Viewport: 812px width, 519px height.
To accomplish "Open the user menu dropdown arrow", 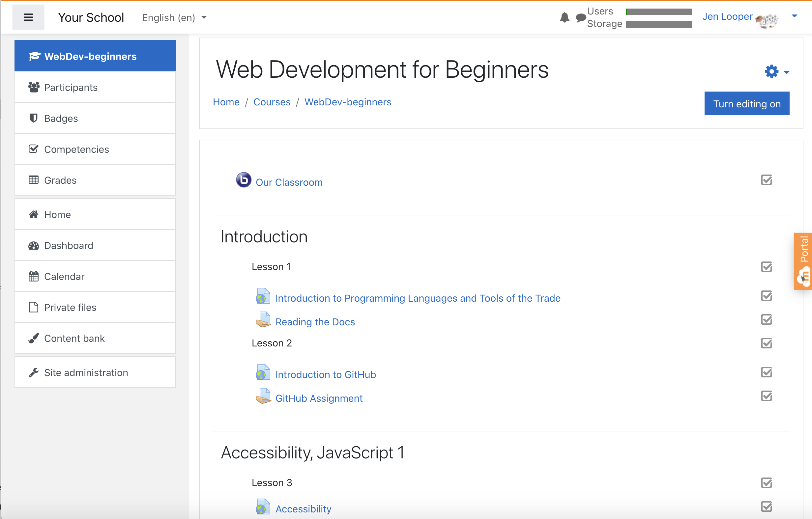I will click(795, 16).
